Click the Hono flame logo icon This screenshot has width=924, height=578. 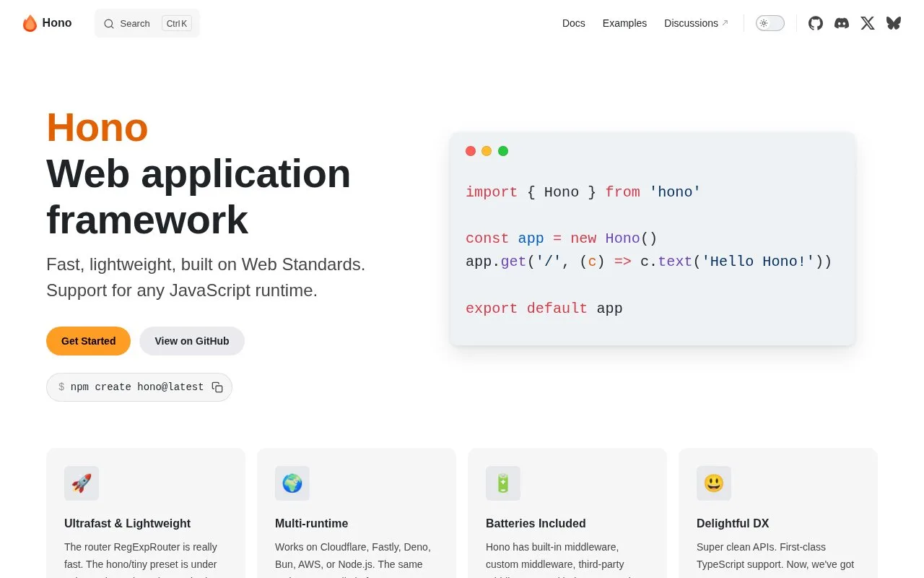(x=30, y=23)
